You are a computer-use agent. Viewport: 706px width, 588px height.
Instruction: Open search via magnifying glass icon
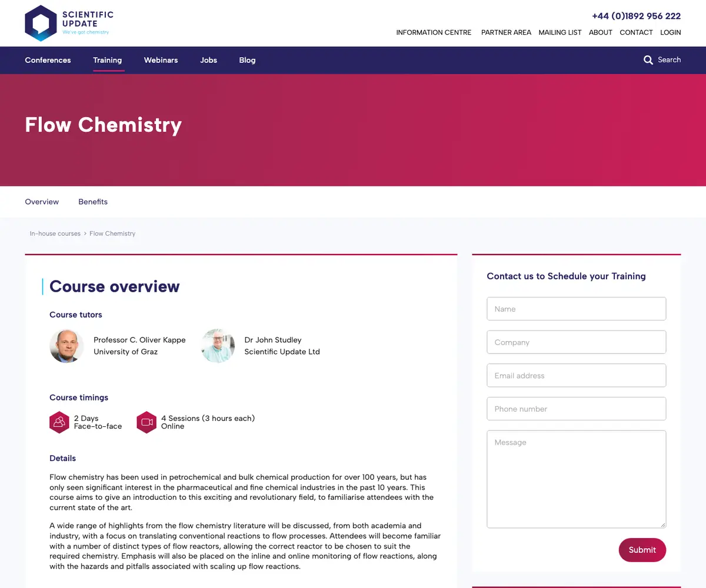648,60
